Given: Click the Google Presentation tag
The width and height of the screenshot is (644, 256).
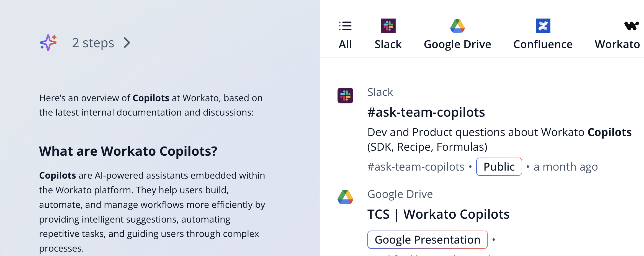Looking at the screenshot, I should click(427, 240).
